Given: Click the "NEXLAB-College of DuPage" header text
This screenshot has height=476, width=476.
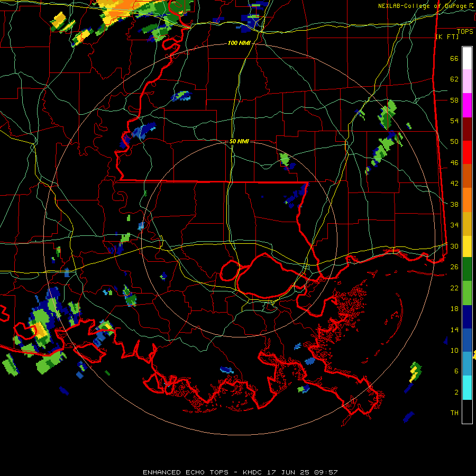Looking at the screenshot, I should tap(423, 6).
